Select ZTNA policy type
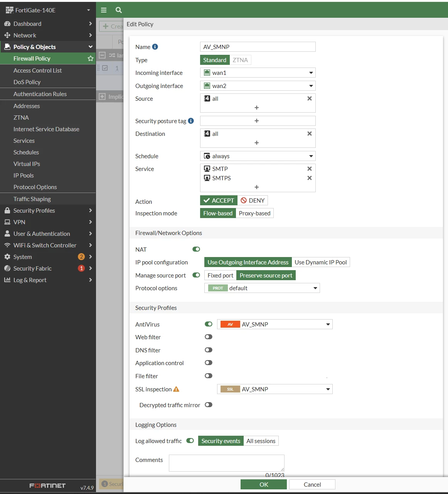The height and width of the screenshot is (494, 448). (x=240, y=60)
